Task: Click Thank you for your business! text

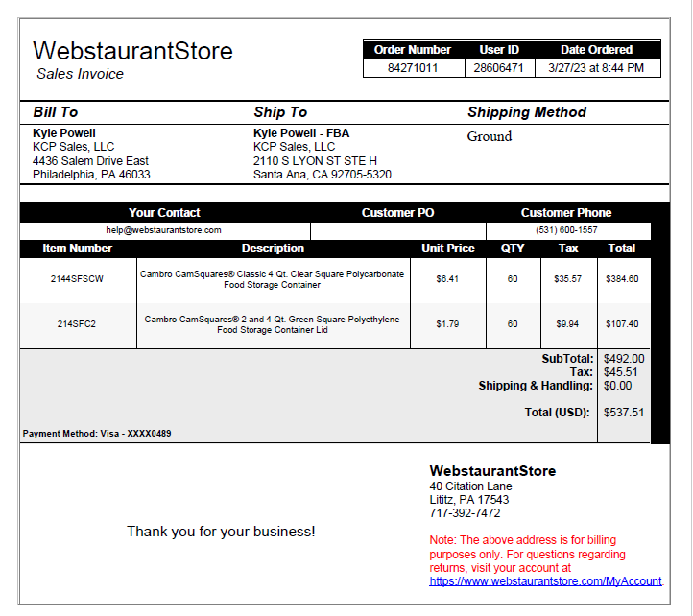Action: point(221,532)
